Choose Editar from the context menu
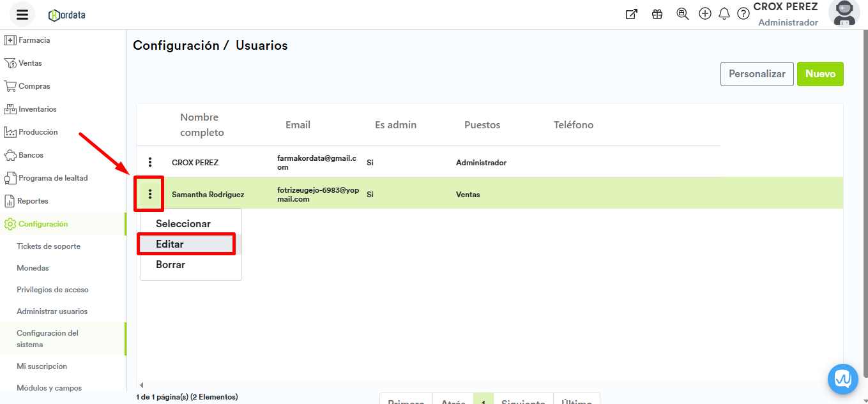This screenshot has height=404, width=868. [170, 244]
